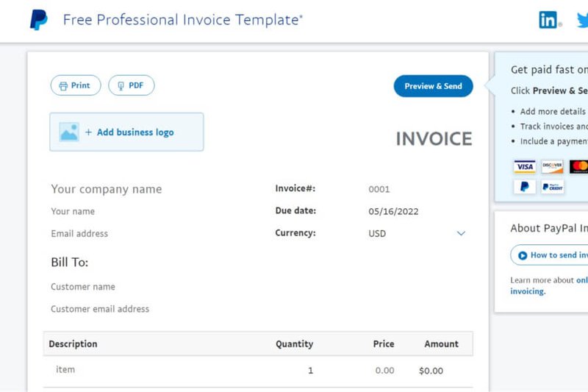The width and height of the screenshot is (588, 392).
Task: Open the USD currency selector
Action: [x=377, y=234]
